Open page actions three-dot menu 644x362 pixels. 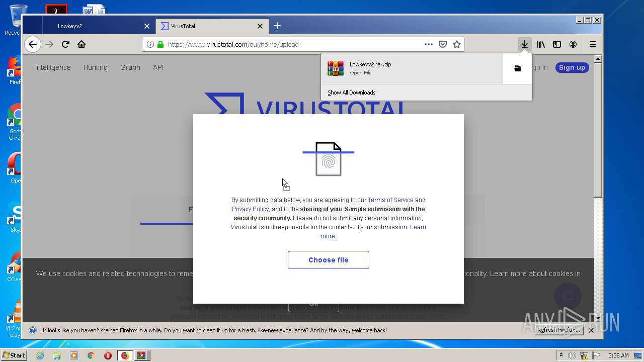(429, 44)
